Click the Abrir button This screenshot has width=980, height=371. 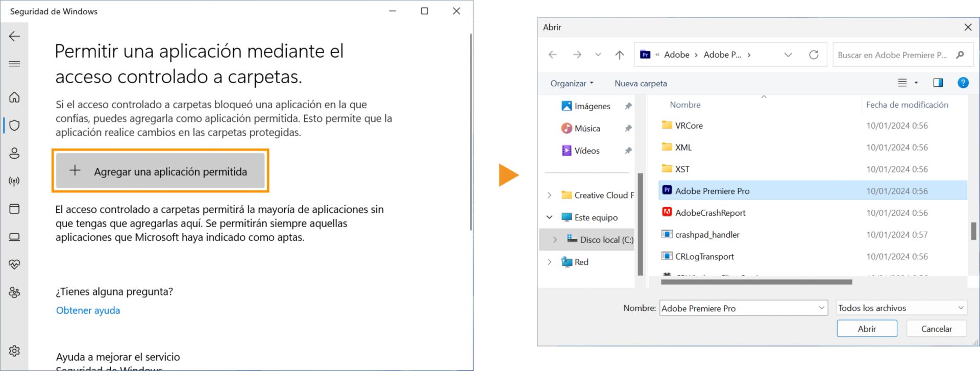[867, 329]
